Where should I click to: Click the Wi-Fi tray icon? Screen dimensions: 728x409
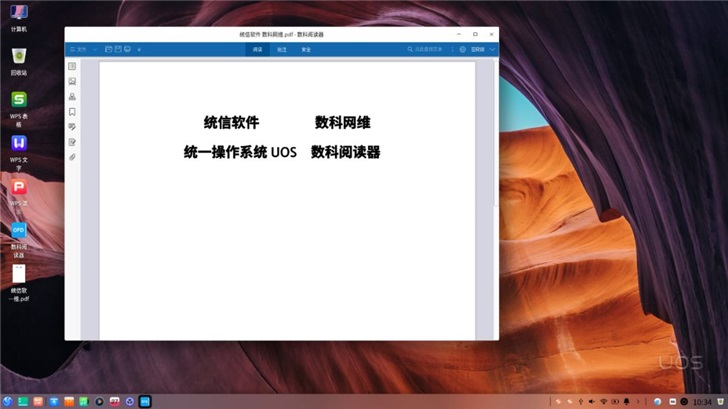[x=603, y=402]
